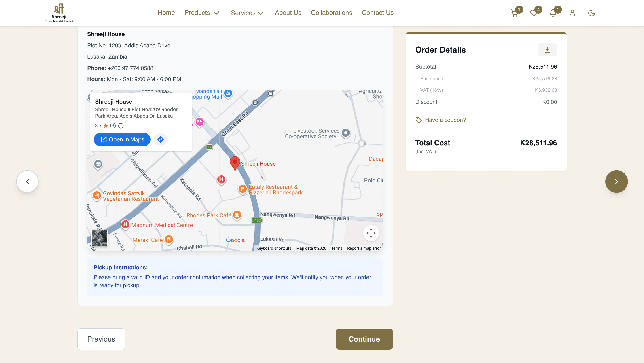This screenshot has width=644, height=363.
Task: Open the Collaborations page
Action: pos(331,13)
